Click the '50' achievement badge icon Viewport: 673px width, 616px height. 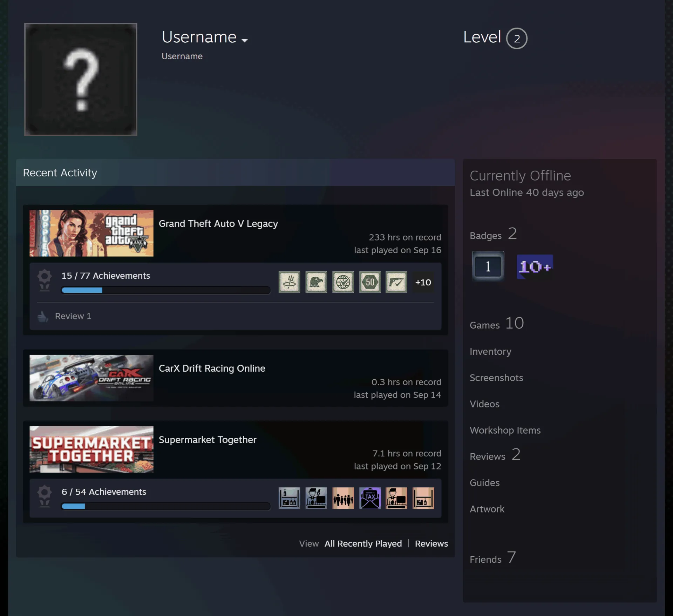(x=370, y=282)
